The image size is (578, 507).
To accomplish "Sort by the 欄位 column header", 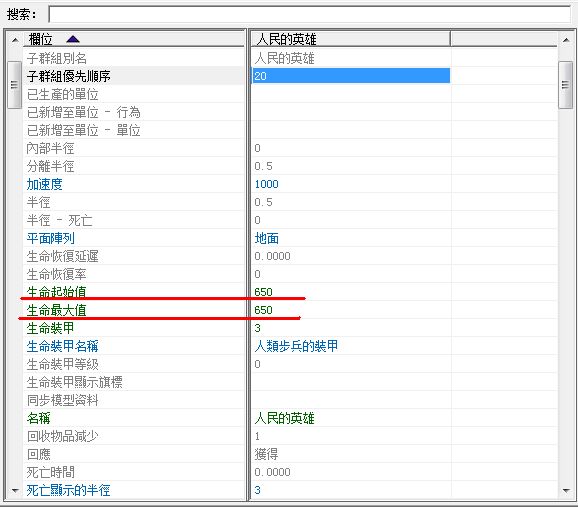I will click(133, 39).
